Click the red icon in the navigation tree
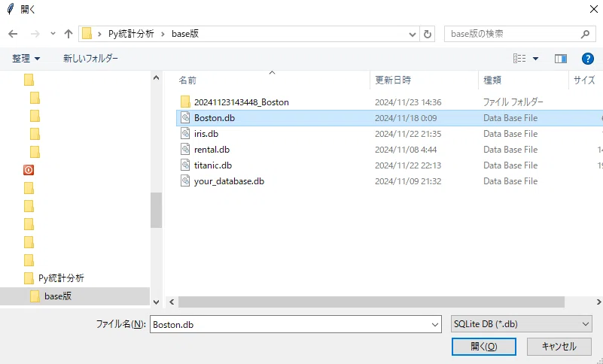The height and width of the screenshot is (364, 603). (x=29, y=170)
